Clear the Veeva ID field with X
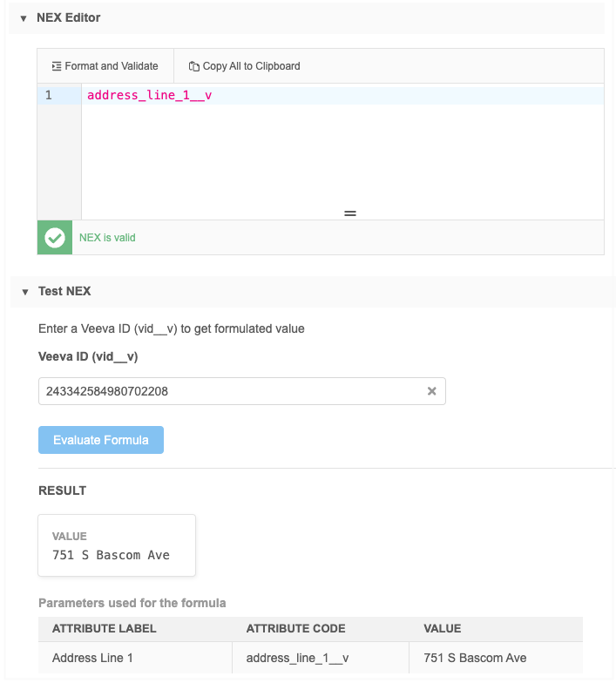 [x=431, y=392]
